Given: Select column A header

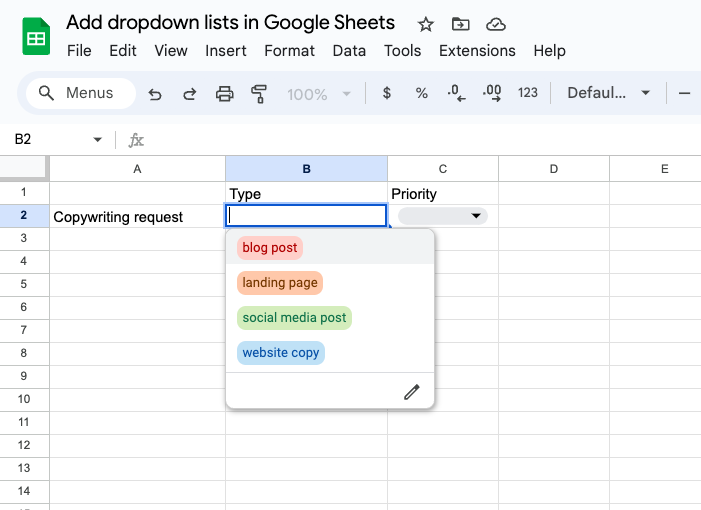Looking at the screenshot, I should point(137,169).
